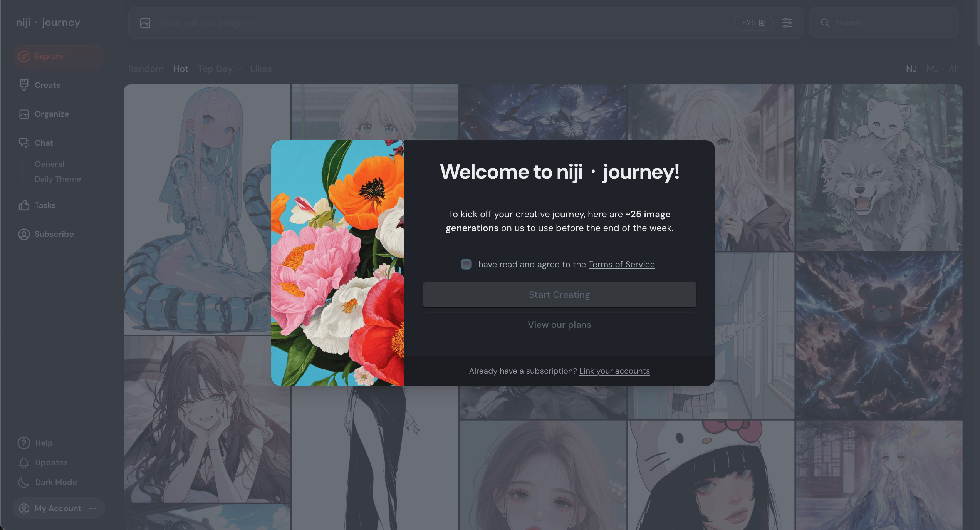Open the dark bear with lightning thumbnail

coord(879,336)
